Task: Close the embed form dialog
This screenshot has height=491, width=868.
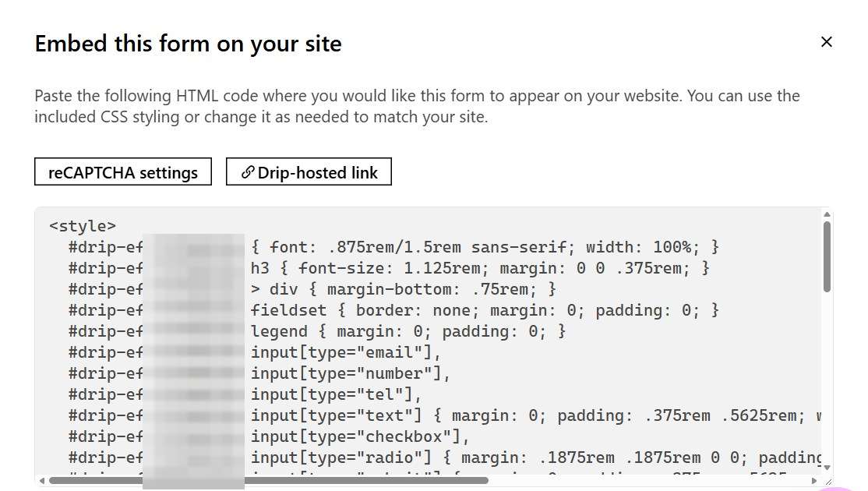Action: [x=826, y=42]
